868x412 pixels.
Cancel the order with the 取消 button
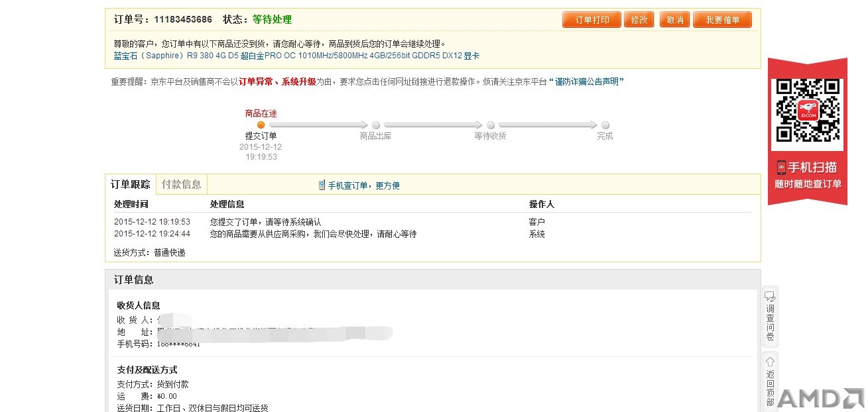(x=675, y=20)
